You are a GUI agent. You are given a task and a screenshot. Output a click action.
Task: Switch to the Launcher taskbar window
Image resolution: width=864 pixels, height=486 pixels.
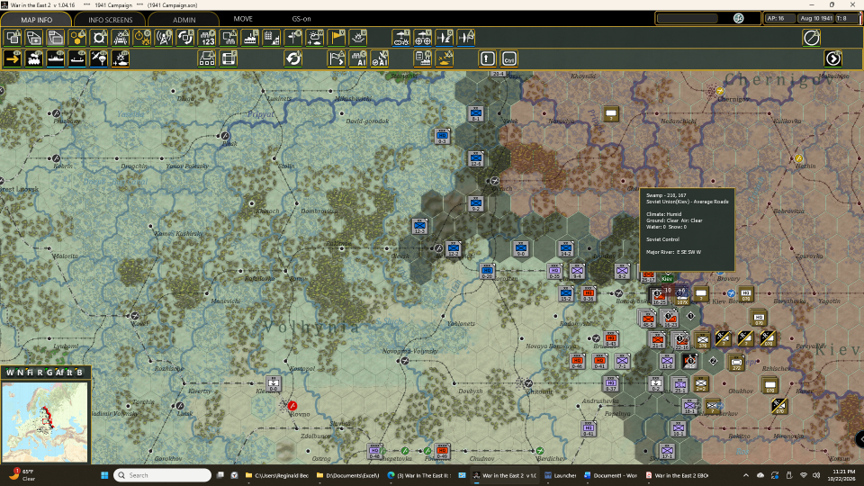pyautogui.click(x=560, y=475)
